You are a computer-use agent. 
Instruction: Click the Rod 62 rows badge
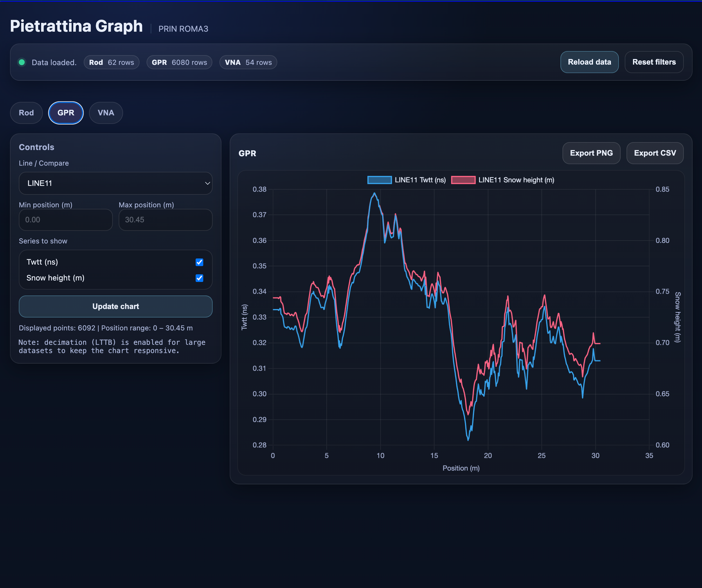click(111, 62)
